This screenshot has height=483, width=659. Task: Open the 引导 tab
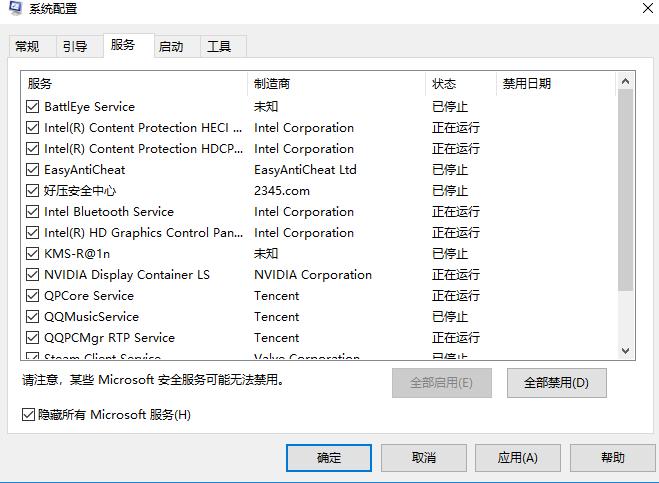tap(74, 47)
